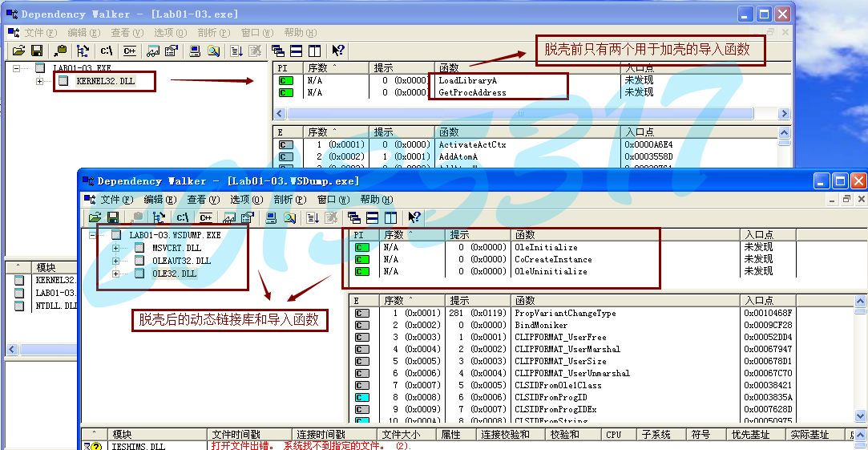Click the Open file icon in the Lab01-03.WSDump.exe window toolbar
The image size is (868, 450).
[x=95, y=217]
